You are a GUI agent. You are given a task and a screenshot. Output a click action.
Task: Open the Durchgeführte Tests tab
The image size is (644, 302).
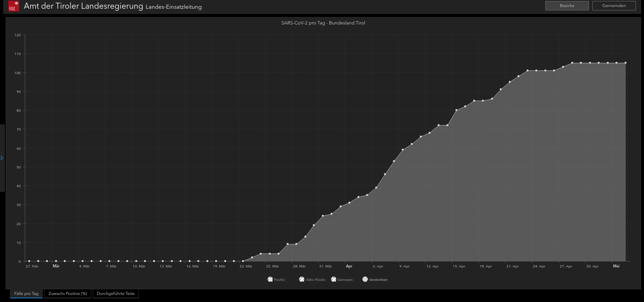pos(116,294)
